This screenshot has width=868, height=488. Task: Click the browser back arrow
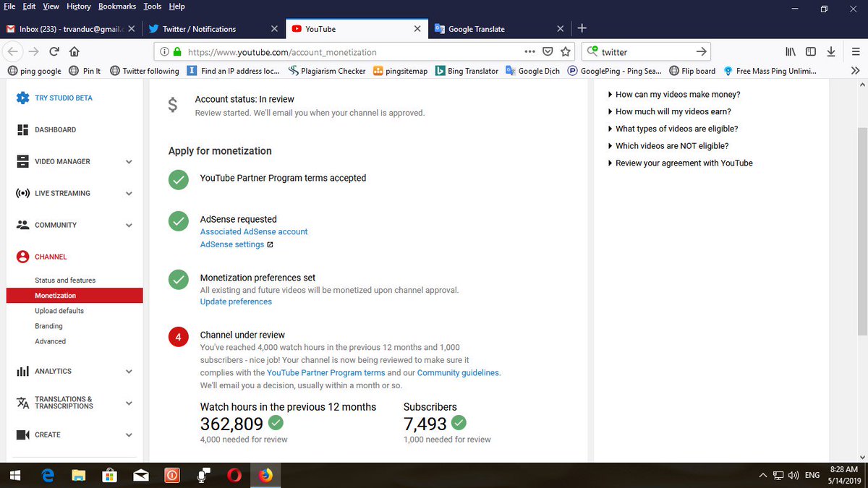point(12,51)
